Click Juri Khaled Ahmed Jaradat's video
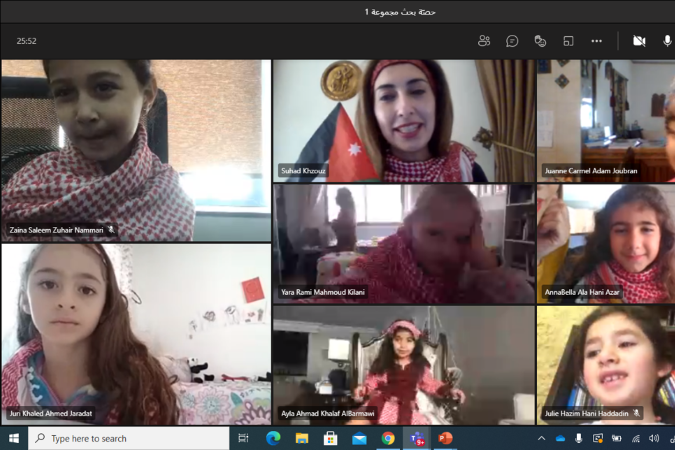The height and width of the screenshot is (450, 675). [135, 335]
